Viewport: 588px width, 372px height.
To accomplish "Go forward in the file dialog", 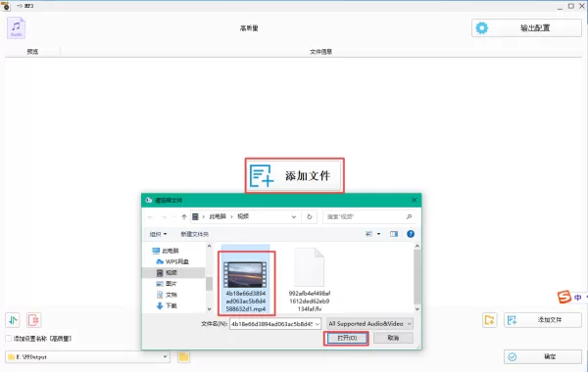I will click(164, 217).
